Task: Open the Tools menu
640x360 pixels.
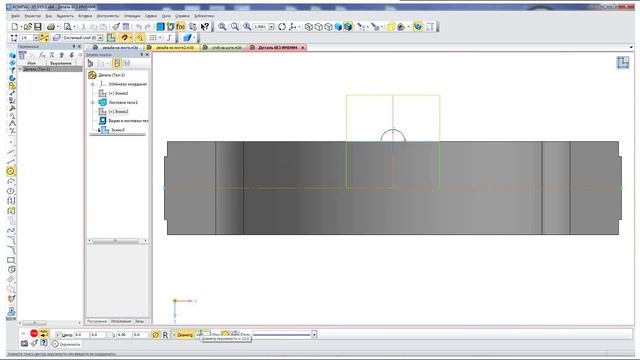Action: (x=107, y=16)
